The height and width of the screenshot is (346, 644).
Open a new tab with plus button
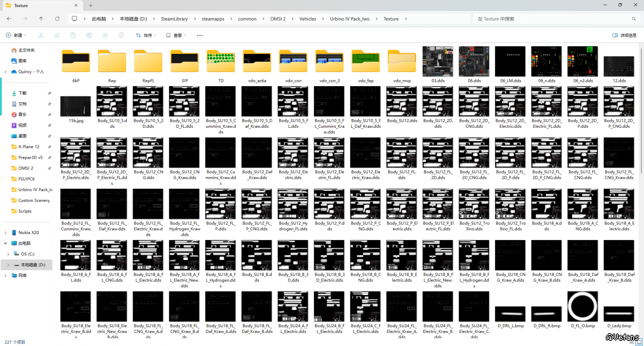point(91,6)
